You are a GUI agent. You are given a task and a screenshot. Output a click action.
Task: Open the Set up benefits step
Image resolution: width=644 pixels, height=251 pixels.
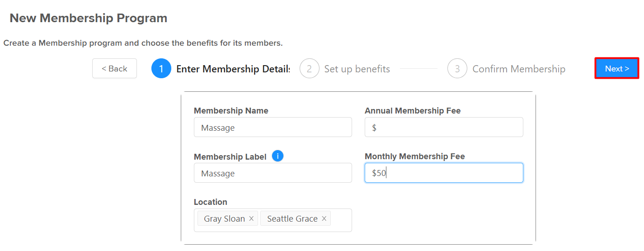pos(357,69)
